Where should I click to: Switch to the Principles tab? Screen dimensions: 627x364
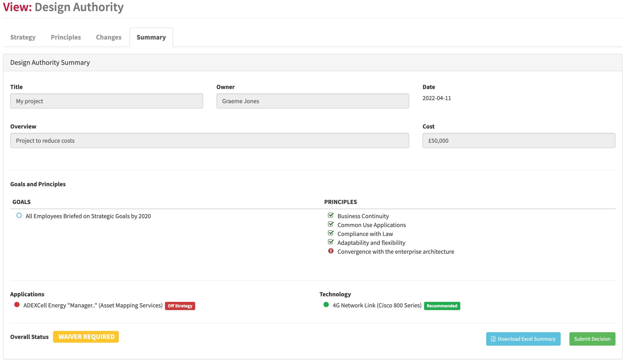(x=65, y=37)
